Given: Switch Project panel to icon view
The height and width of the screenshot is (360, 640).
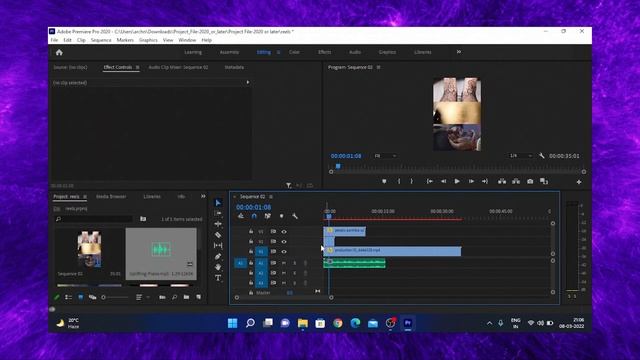Looking at the screenshot, I should click(80, 297).
